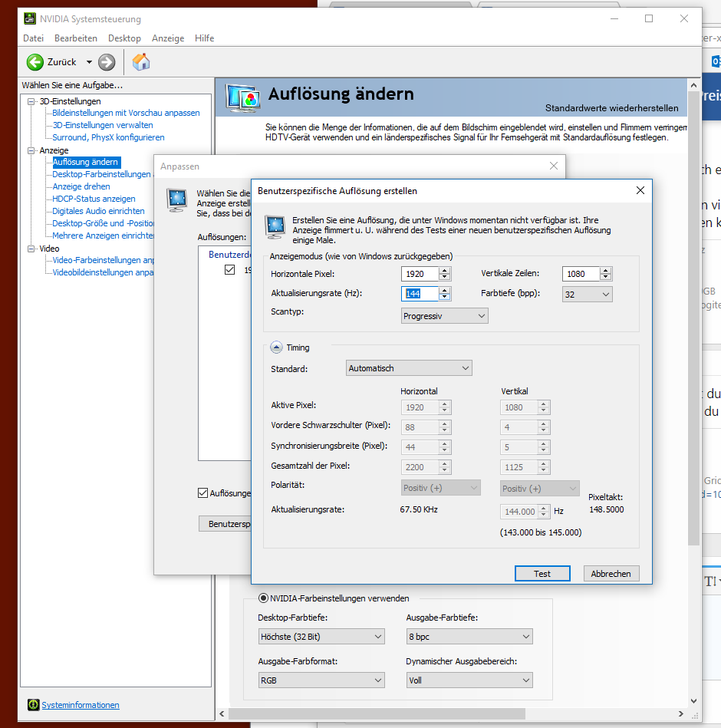
Task: Click the Abbrechen button
Action: pos(611,573)
